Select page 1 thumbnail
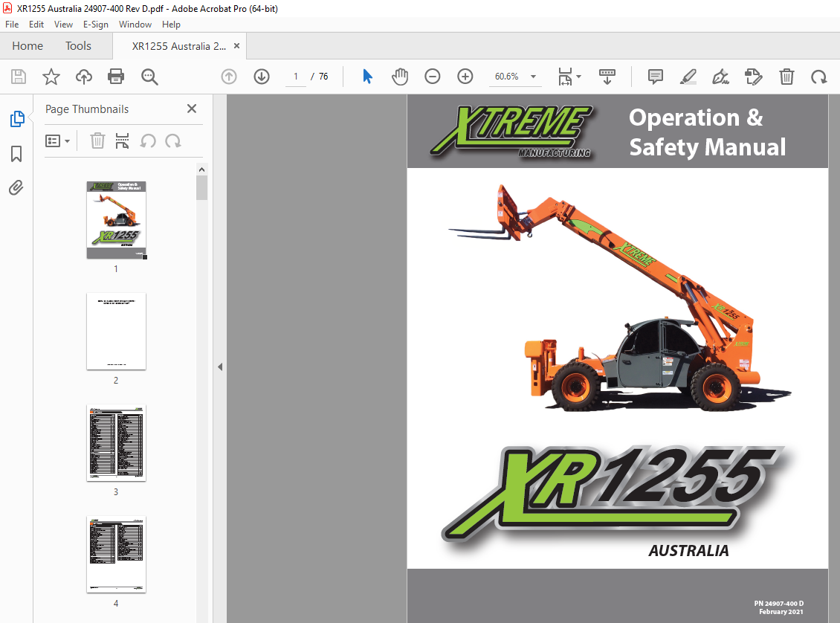 (116, 220)
